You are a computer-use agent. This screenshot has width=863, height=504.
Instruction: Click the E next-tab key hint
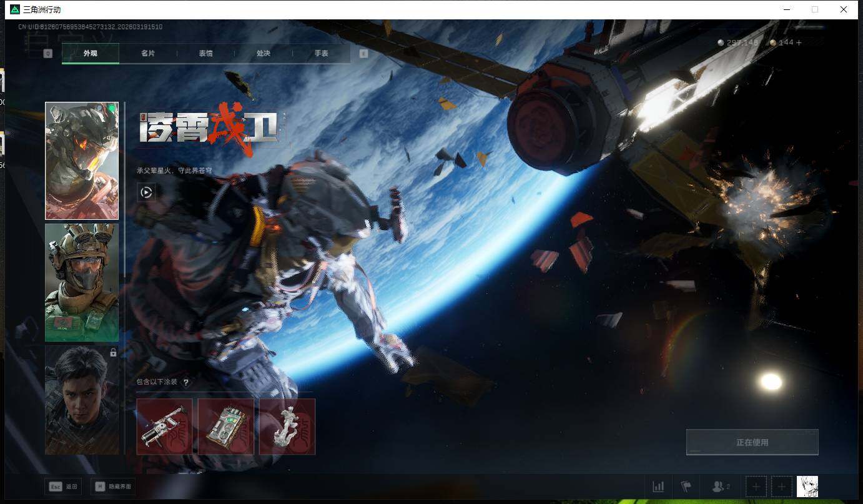[x=363, y=54]
